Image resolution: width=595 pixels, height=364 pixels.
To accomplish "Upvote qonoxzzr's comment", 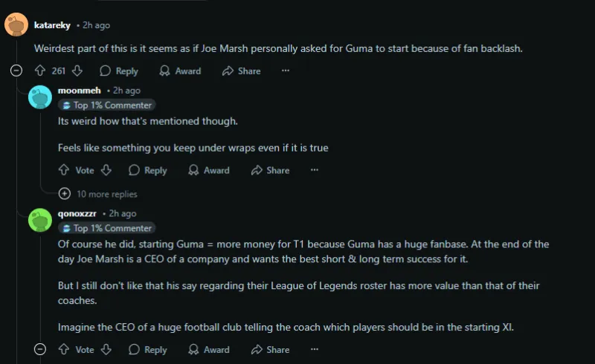I will pyautogui.click(x=64, y=349).
